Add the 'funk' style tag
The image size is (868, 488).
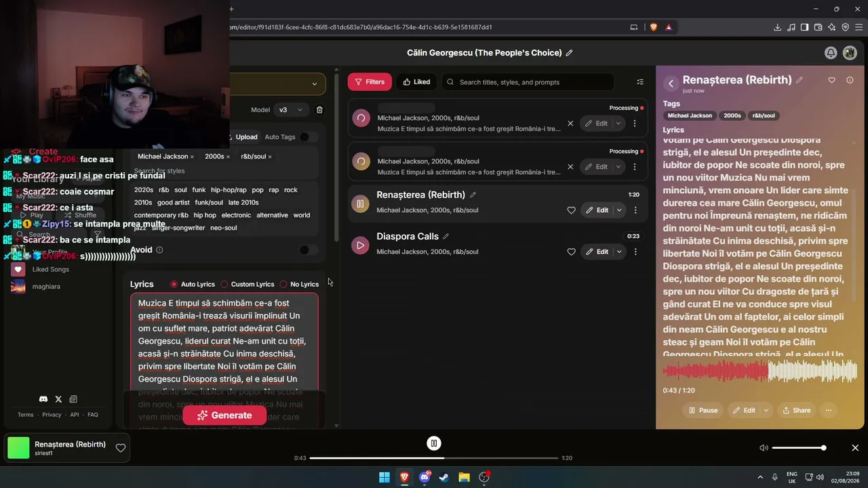point(199,190)
